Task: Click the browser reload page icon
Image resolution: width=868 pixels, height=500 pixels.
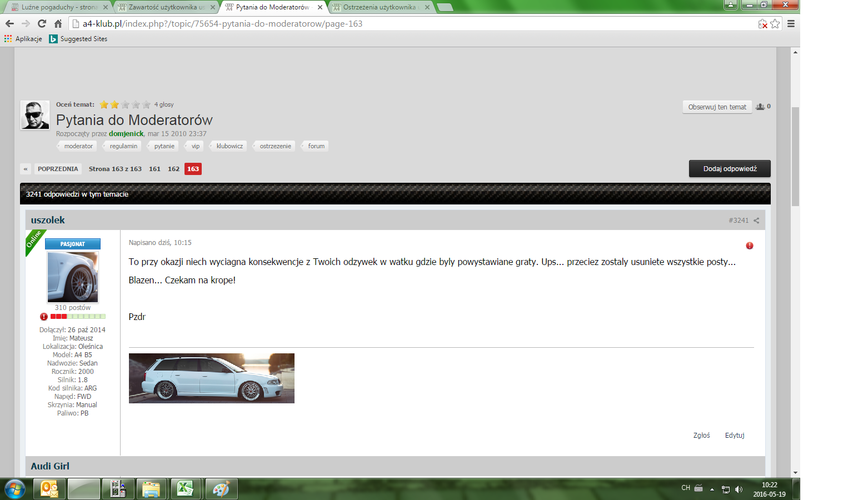Action: (x=42, y=23)
